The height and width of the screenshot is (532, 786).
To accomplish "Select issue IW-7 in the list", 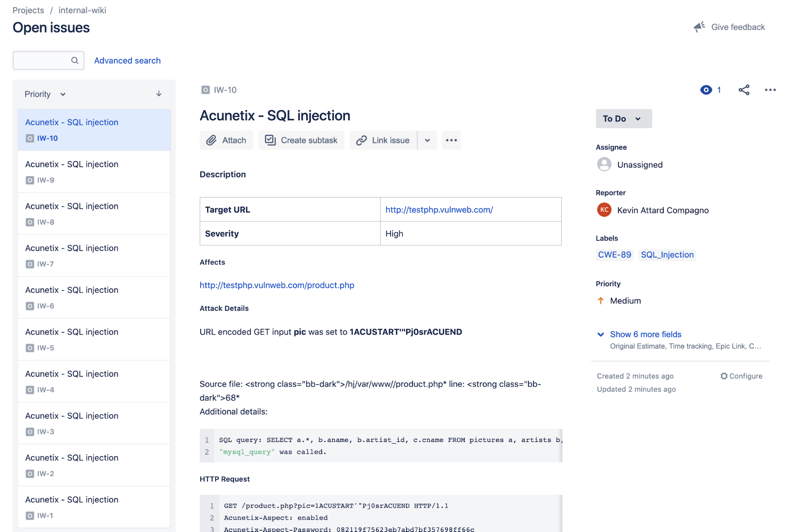I will (x=94, y=256).
